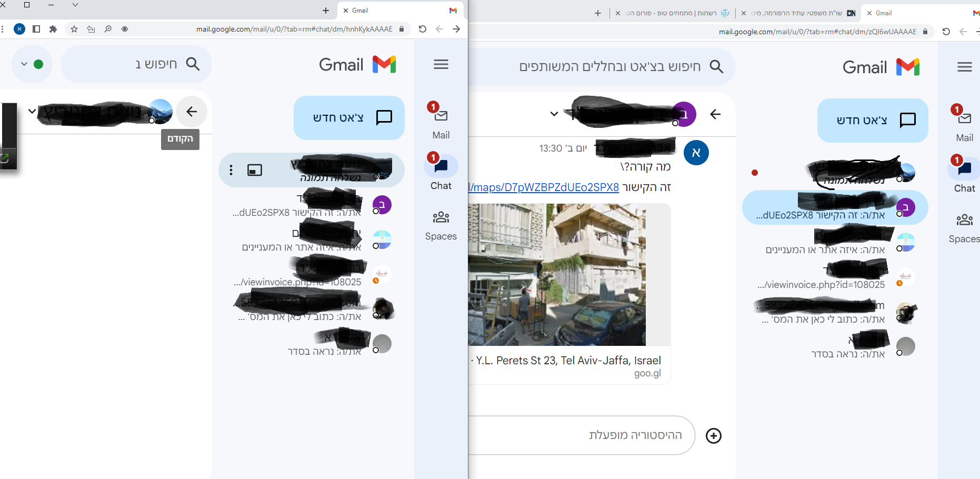Click site lock icon in right address bar
Image resolution: width=980 pixels, height=479 pixels.
tap(925, 32)
